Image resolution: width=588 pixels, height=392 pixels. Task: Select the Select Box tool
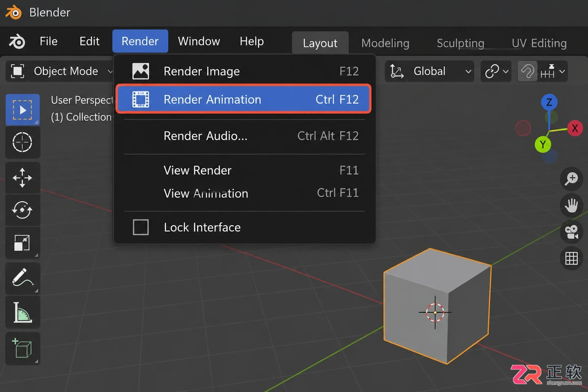coord(22,109)
